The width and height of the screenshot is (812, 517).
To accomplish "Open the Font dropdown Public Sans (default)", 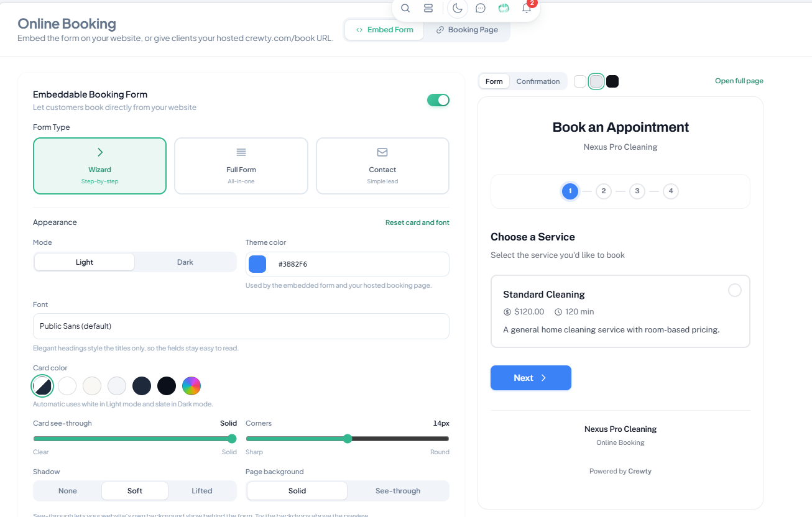I will [x=241, y=326].
